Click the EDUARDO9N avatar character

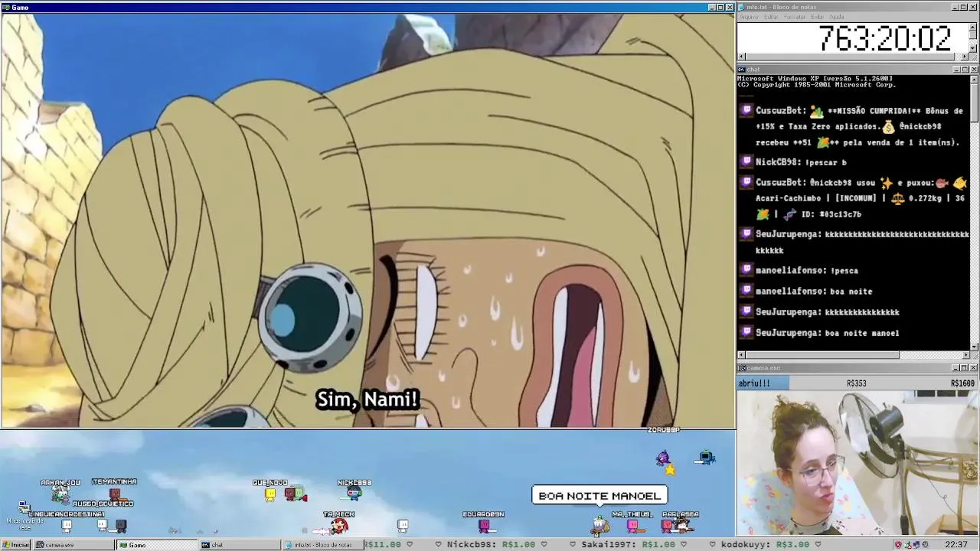[x=484, y=526]
